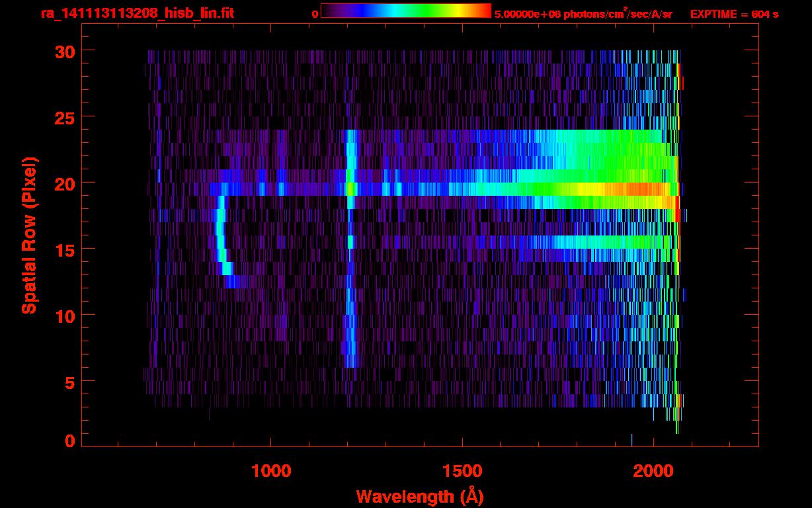
Task: Click the 1500 wavelength tick label
Action: pyautogui.click(x=462, y=470)
